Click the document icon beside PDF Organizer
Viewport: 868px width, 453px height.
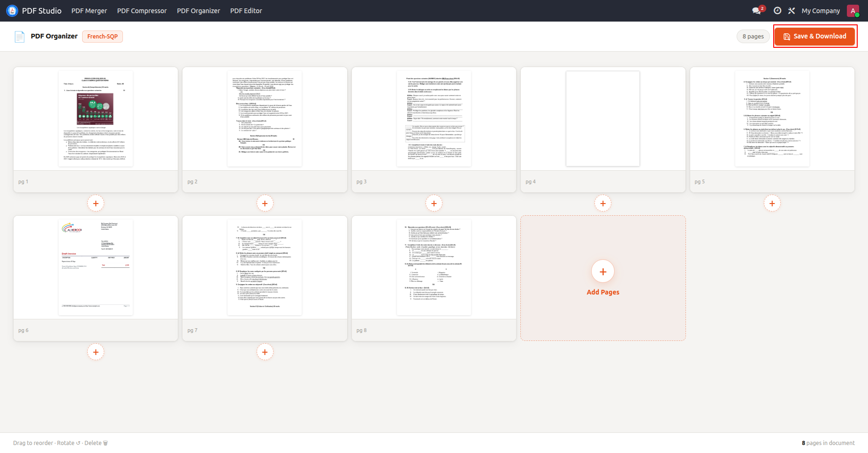tap(19, 37)
